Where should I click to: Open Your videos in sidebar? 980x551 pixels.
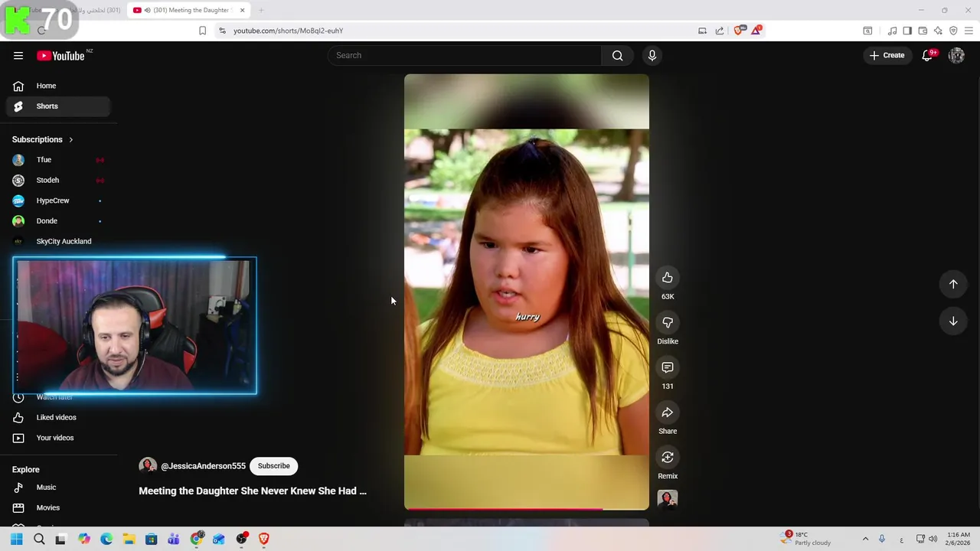[x=58, y=438]
